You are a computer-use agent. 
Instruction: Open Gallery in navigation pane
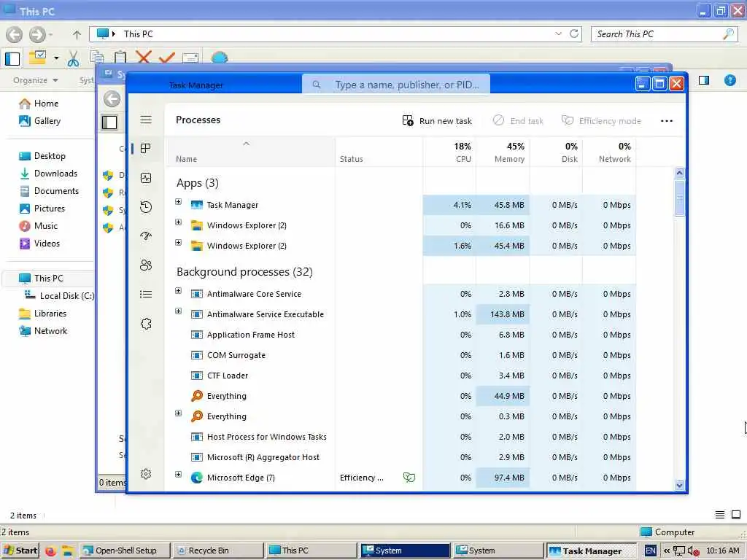39,121
